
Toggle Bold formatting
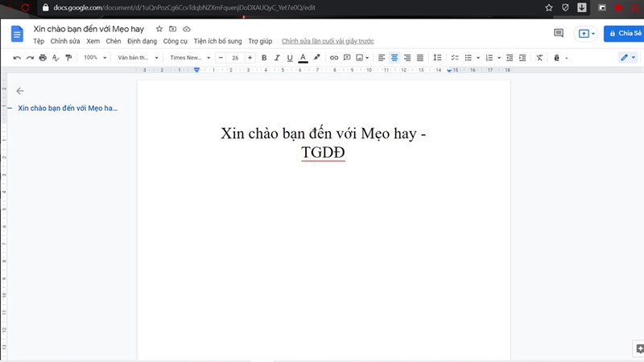click(x=264, y=58)
